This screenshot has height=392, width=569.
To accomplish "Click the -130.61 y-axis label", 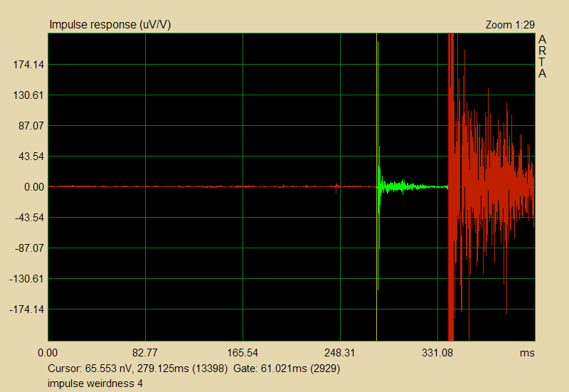I will (x=26, y=279).
